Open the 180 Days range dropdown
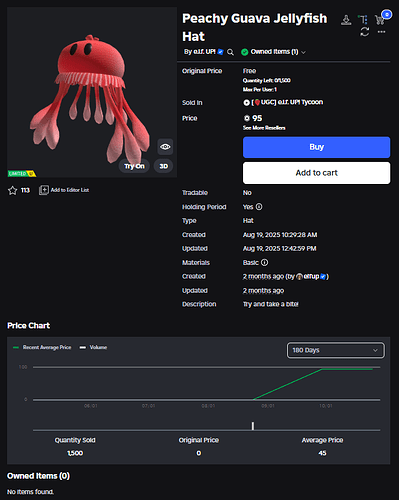Viewport: 399px width, 500px height. point(336,350)
